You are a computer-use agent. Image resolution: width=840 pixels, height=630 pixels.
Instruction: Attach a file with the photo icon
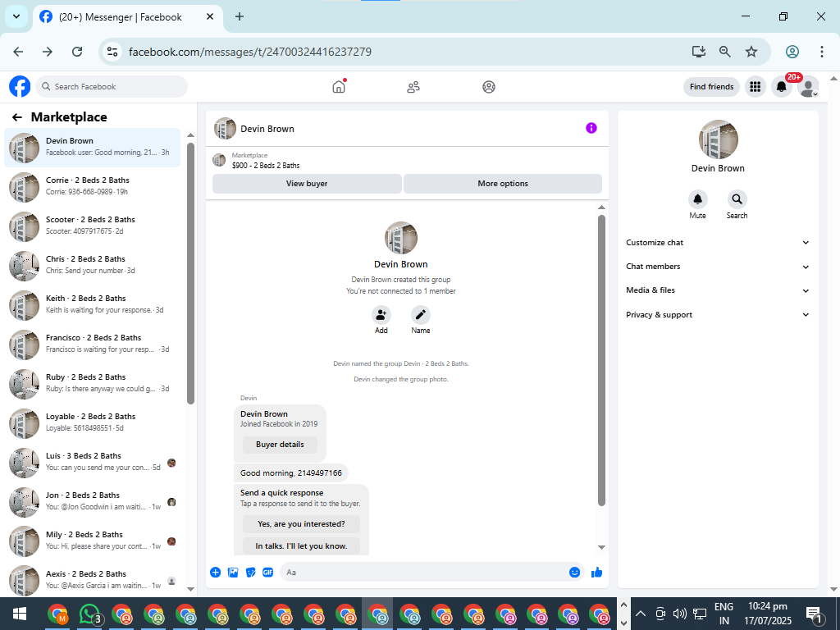(x=233, y=572)
